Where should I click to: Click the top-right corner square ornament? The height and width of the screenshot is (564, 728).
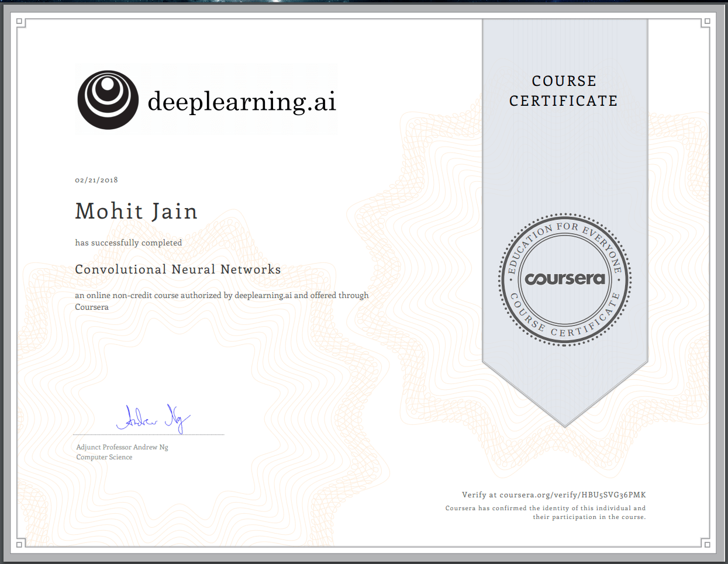tap(706, 22)
